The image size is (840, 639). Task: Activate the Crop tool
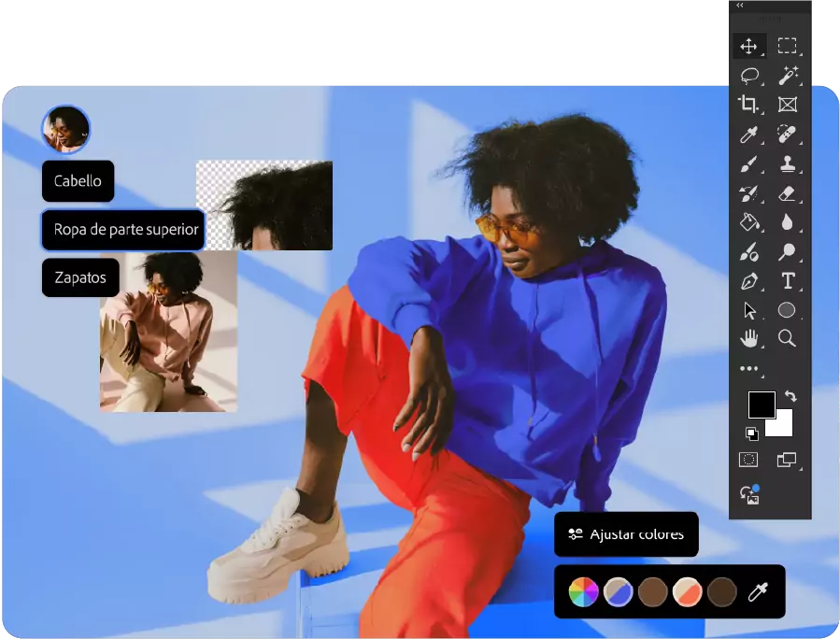coord(748,105)
